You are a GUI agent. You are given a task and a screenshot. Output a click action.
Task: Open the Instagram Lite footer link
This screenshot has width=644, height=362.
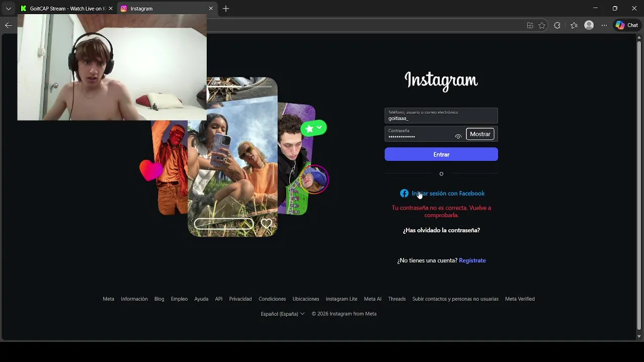[x=341, y=299]
